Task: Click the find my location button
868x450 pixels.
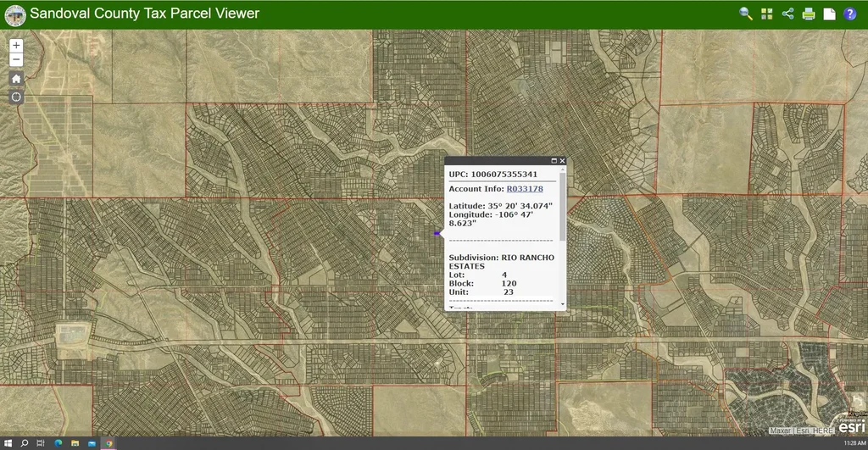Action: pos(16,97)
